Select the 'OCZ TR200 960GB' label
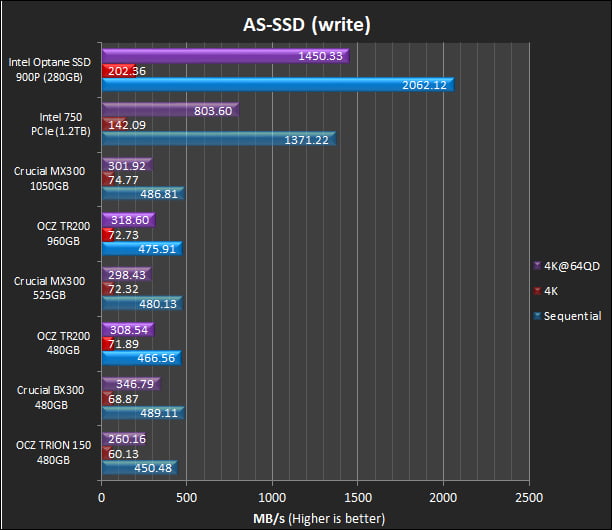This screenshot has height=530, width=612. 63,233
